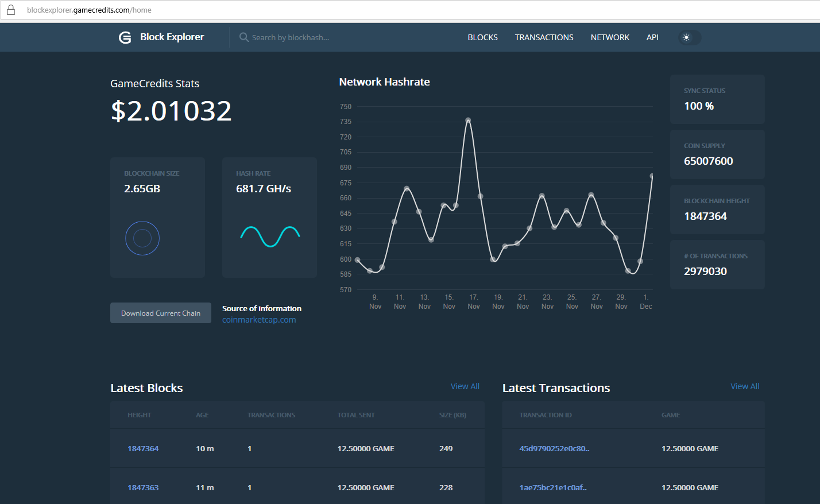Click the Latest Transactions heading

tap(556, 388)
